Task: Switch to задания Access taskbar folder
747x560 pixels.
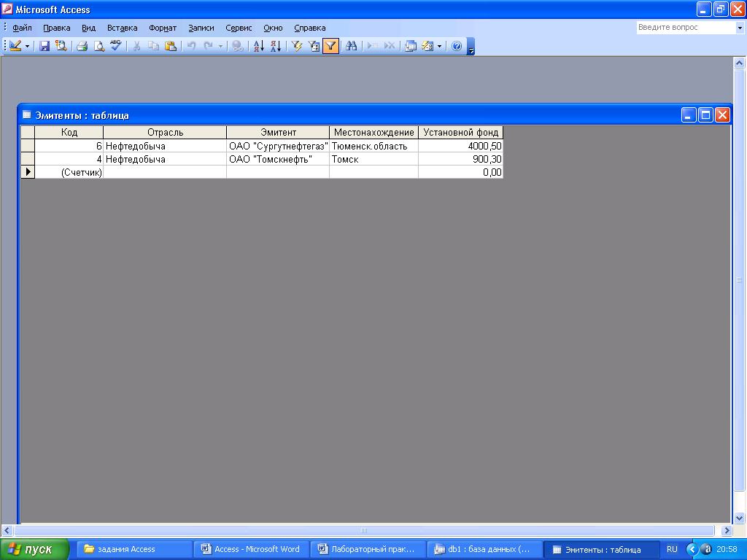Action: pyautogui.click(x=134, y=549)
